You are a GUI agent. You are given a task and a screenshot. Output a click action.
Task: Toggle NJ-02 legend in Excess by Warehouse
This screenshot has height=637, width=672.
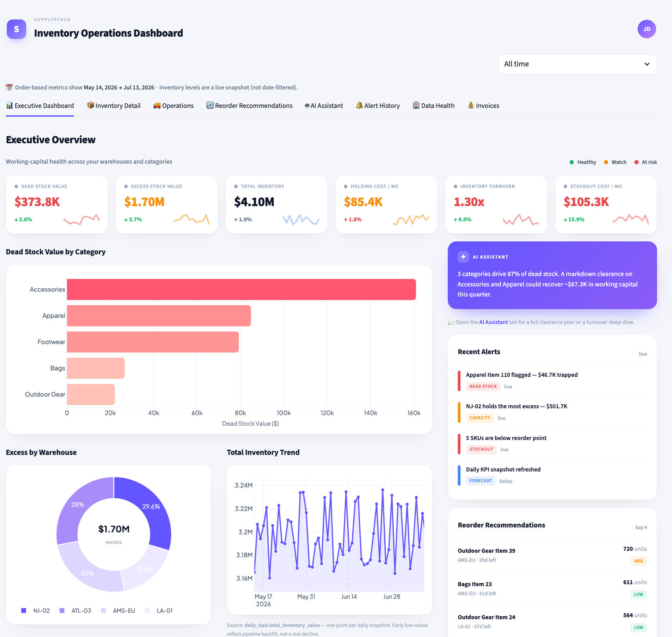click(36, 611)
